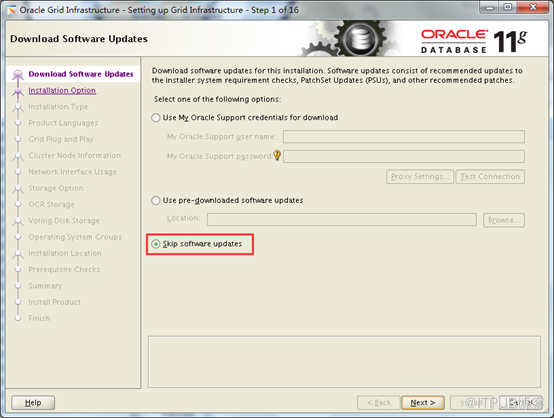Select Skip software updates radio button
This screenshot has height=418, width=554.
(156, 244)
